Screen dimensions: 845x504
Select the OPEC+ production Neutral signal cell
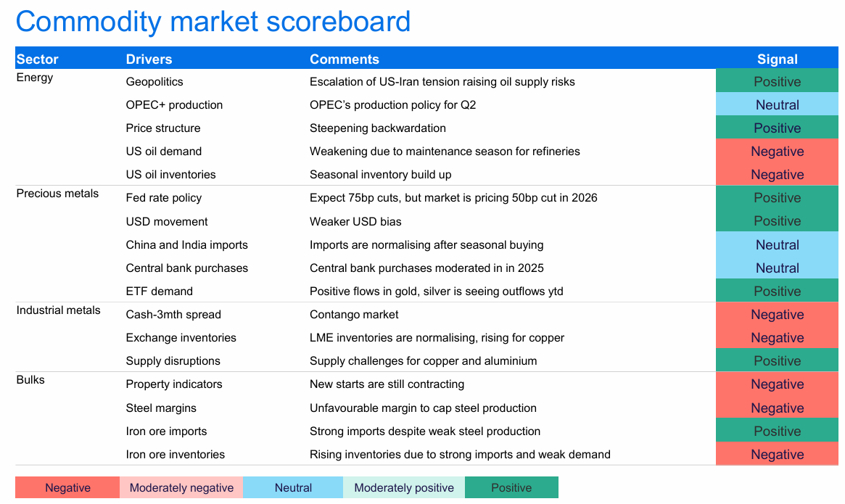(777, 105)
